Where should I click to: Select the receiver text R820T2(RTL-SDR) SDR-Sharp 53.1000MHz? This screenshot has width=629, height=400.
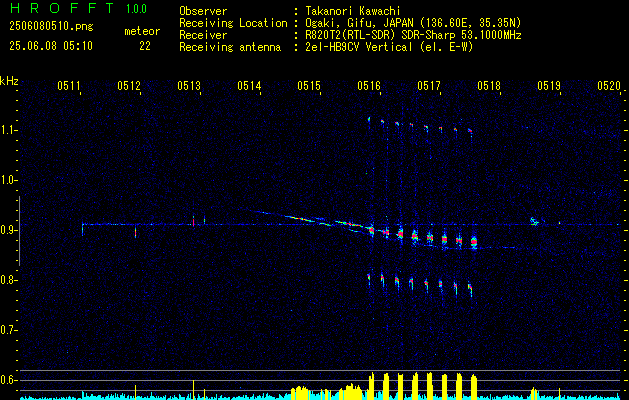coord(413,35)
